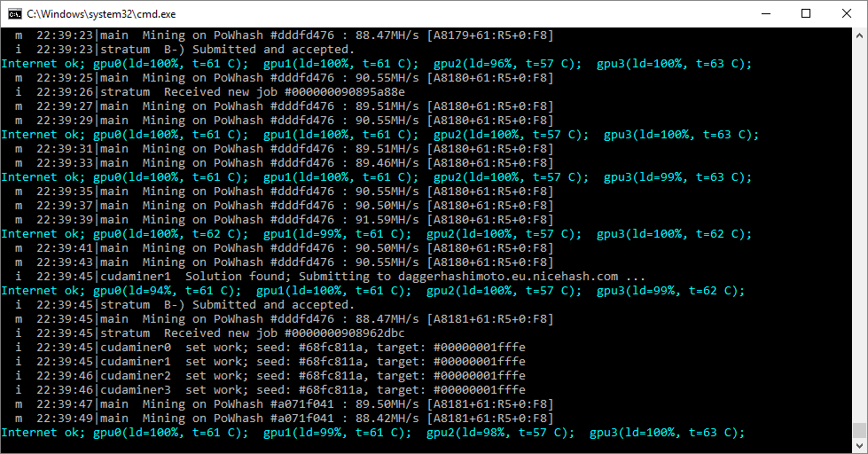The width and height of the screenshot is (868, 454).
Task: Click the 22:39:35 mining line
Action: point(284,192)
